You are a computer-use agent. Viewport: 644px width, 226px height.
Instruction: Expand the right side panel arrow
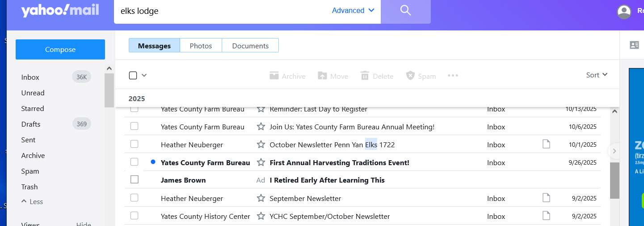[x=615, y=151]
